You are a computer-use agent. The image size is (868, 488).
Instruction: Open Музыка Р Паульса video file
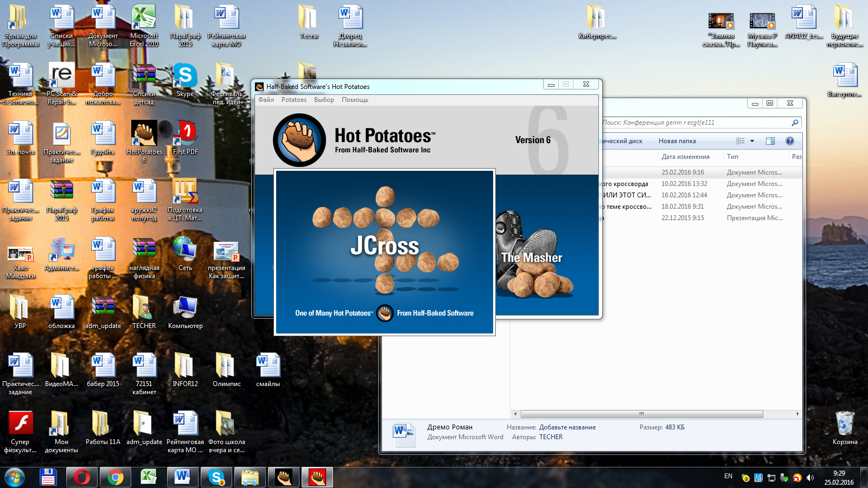[x=762, y=30]
